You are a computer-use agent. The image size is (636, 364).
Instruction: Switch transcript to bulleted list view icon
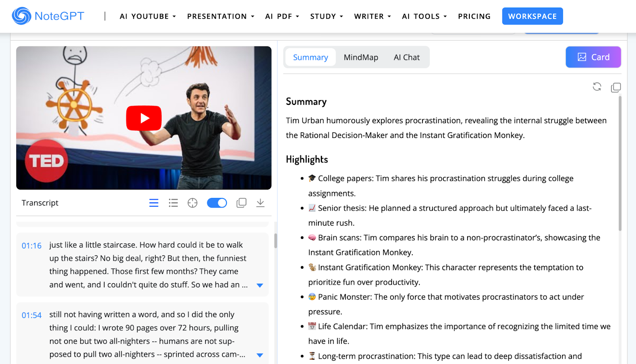(173, 203)
